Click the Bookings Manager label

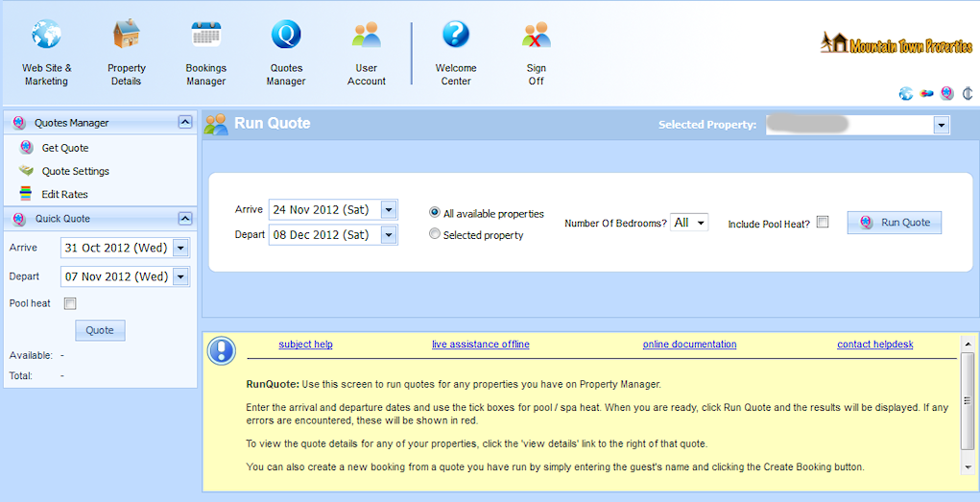(205, 75)
